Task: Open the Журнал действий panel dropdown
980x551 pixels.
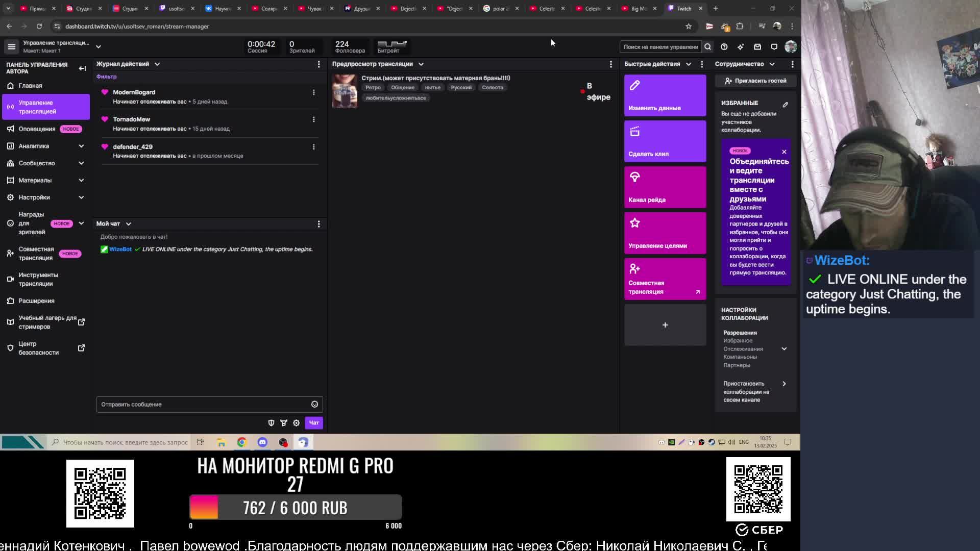Action: click(157, 64)
